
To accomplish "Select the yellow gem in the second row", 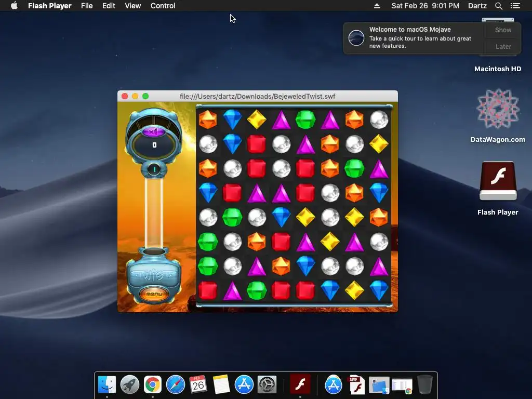I will click(x=379, y=144).
